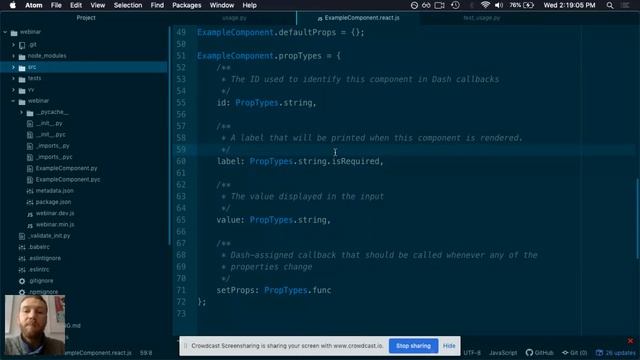Click the gear icon beside .gitignore
This screenshot has width=640, height=360.
(x=22, y=281)
